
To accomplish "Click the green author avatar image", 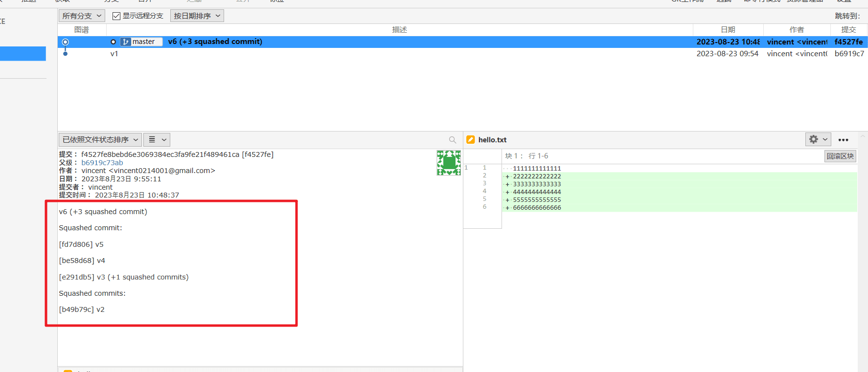I will click(448, 163).
